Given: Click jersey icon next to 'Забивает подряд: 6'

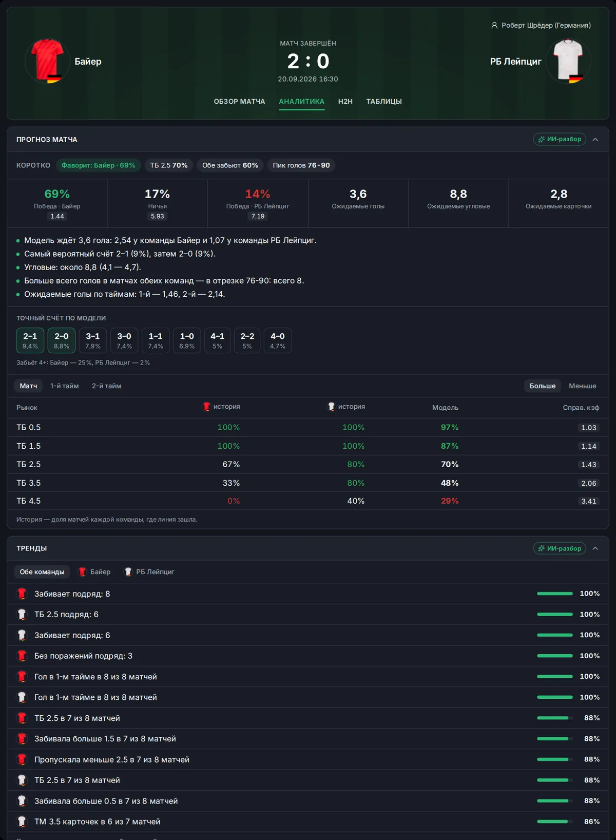Looking at the screenshot, I should [22, 635].
